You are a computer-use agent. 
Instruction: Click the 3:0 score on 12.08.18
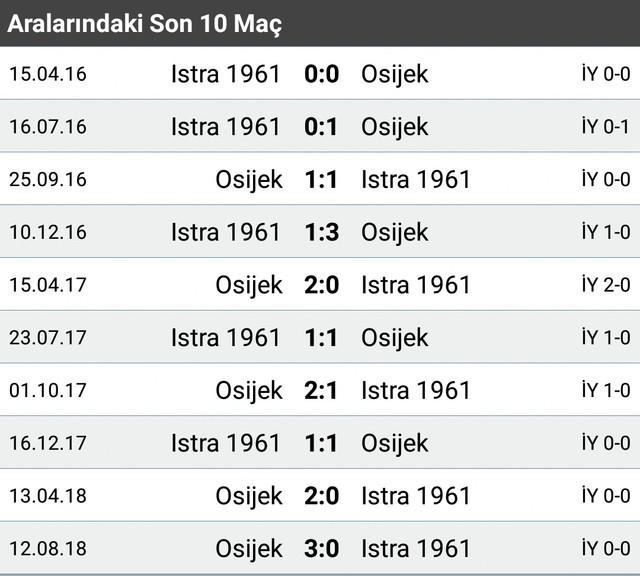pos(322,548)
